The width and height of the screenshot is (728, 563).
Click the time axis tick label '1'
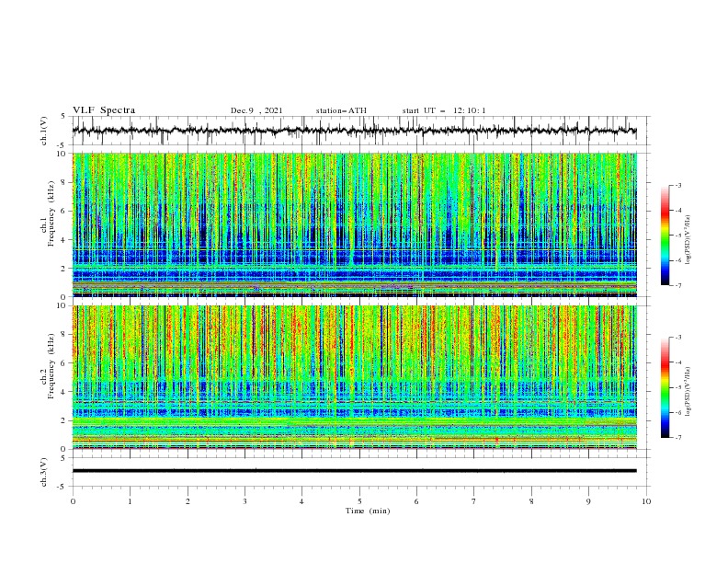pos(130,501)
